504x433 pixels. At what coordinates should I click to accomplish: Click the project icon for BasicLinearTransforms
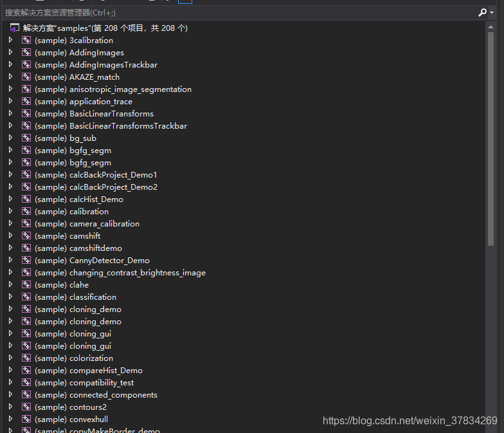[x=26, y=113]
